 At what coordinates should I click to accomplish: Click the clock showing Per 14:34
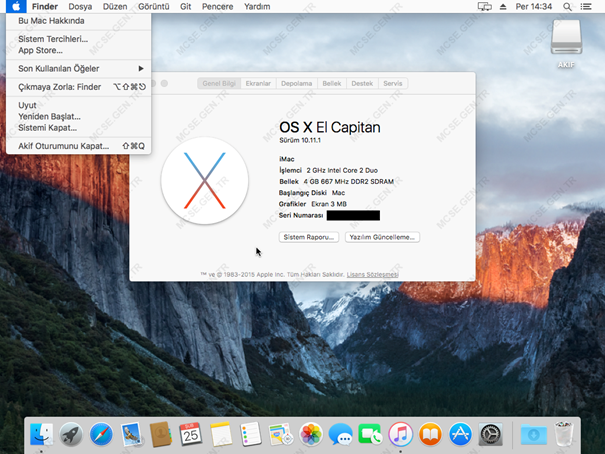534,7
